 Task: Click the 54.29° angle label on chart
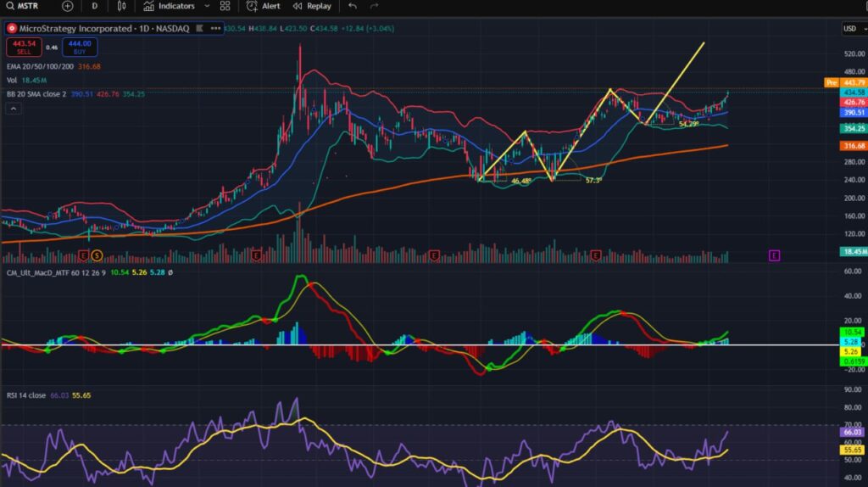click(x=689, y=124)
